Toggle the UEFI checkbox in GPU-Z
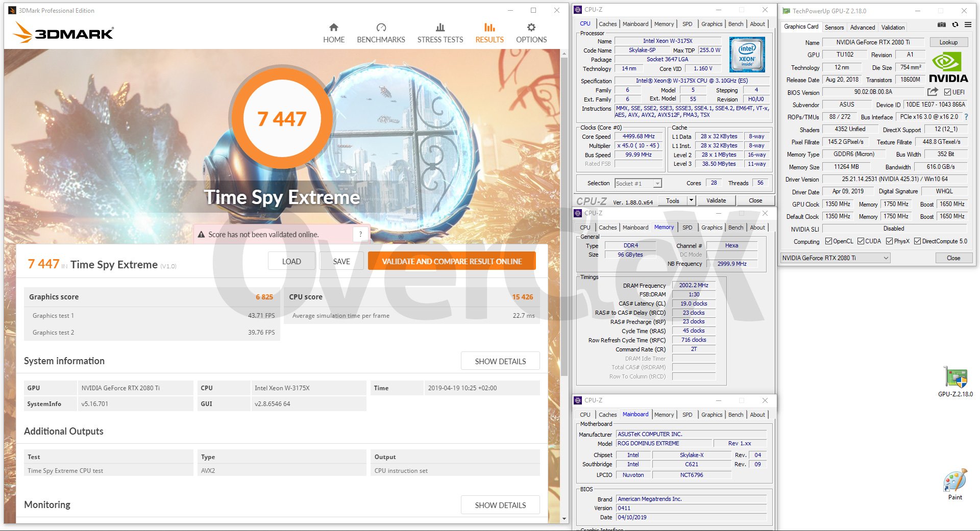Image resolution: width=980 pixels, height=531 pixels. click(947, 92)
